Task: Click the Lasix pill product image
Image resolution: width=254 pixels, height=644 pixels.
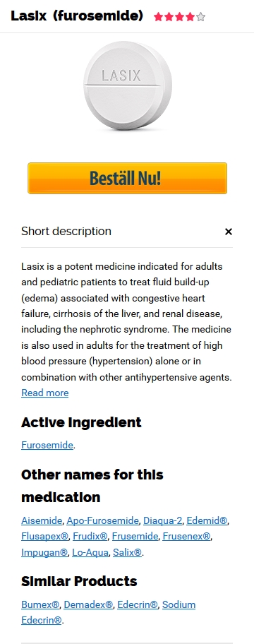Action: pyautogui.click(x=127, y=85)
